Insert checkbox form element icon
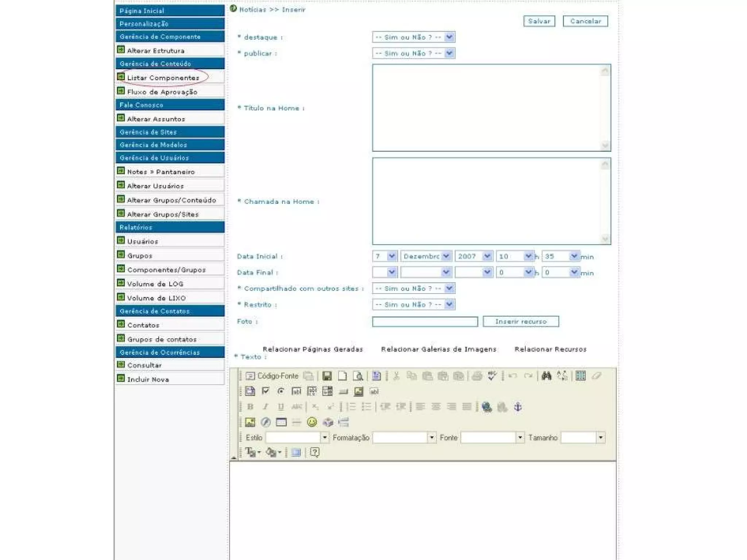This screenshot has height=560, width=747. tap(266, 391)
